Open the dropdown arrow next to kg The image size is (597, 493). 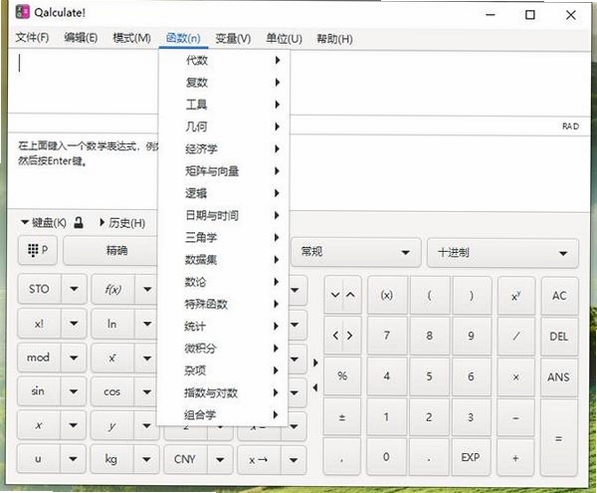(147, 459)
